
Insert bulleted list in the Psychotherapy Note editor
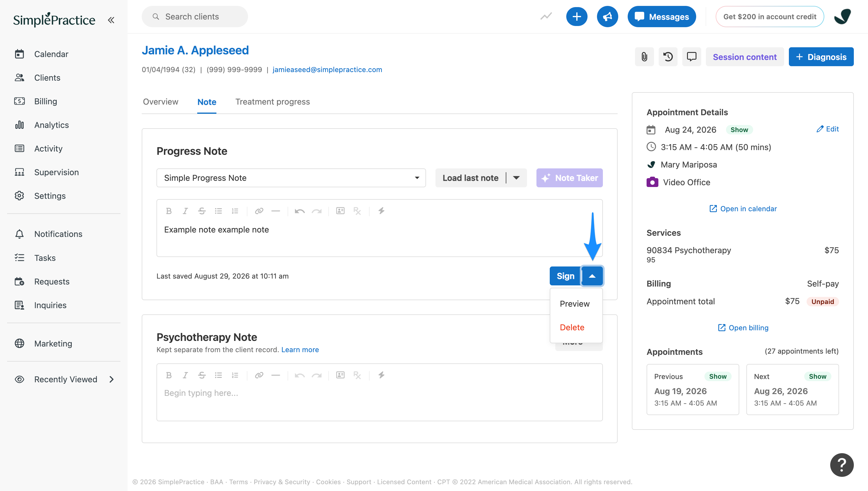click(x=218, y=375)
